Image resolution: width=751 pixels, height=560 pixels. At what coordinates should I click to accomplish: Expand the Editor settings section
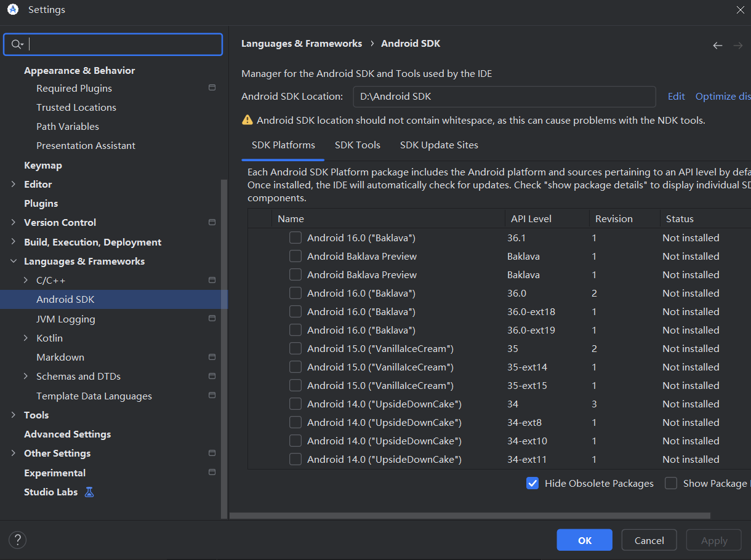14,184
